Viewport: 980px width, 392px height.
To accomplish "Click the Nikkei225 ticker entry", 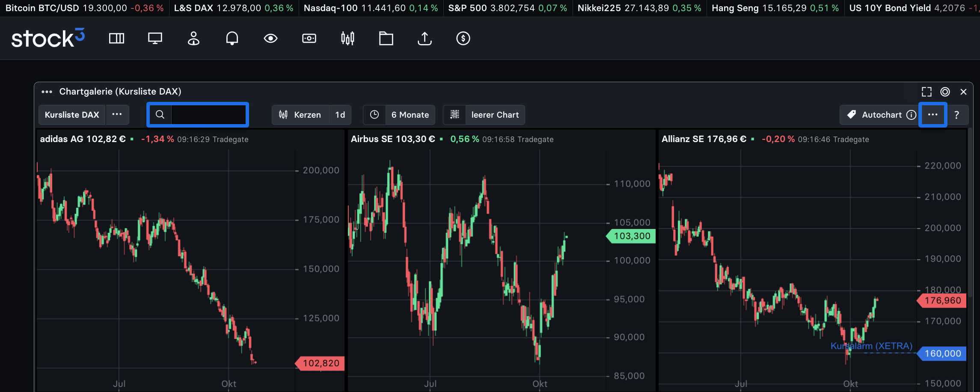I will point(639,8).
